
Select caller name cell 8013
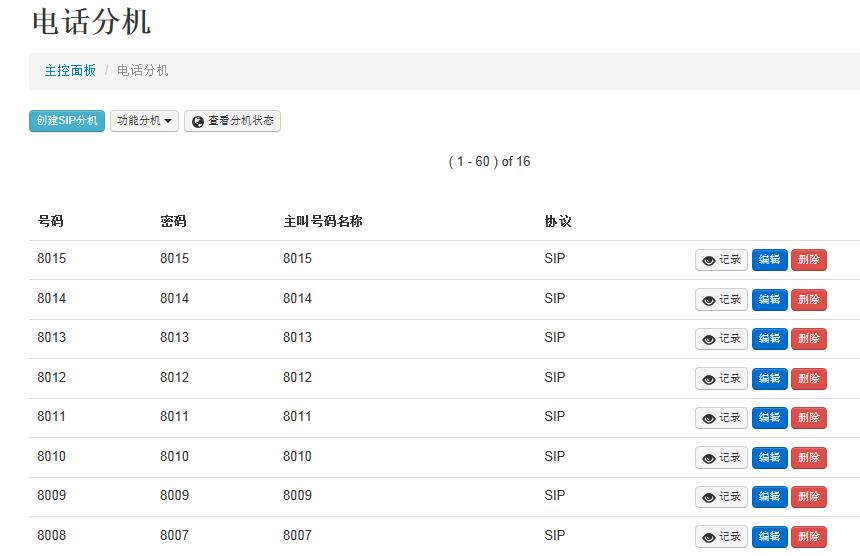(x=297, y=337)
